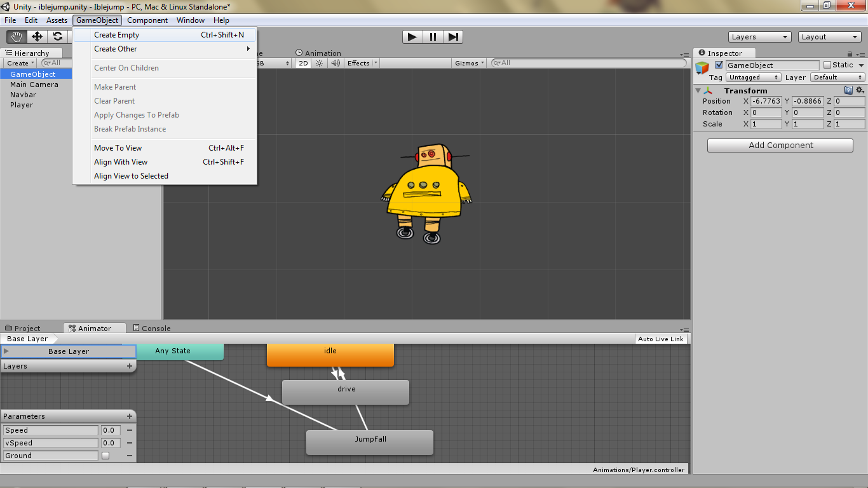Open the Animator panel options menu icon
The width and height of the screenshot is (868, 488).
click(684, 329)
